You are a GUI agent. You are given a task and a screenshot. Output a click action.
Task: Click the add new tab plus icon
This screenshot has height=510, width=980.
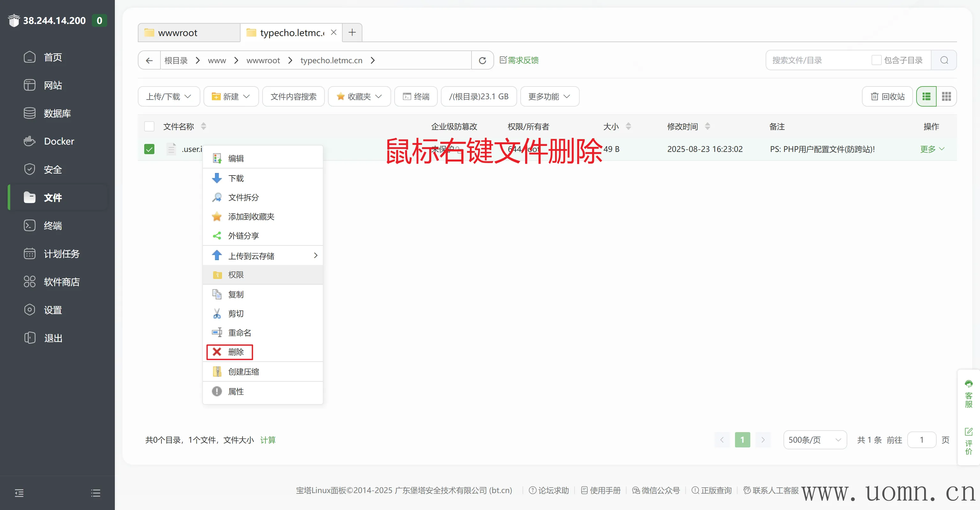point(352,33)
